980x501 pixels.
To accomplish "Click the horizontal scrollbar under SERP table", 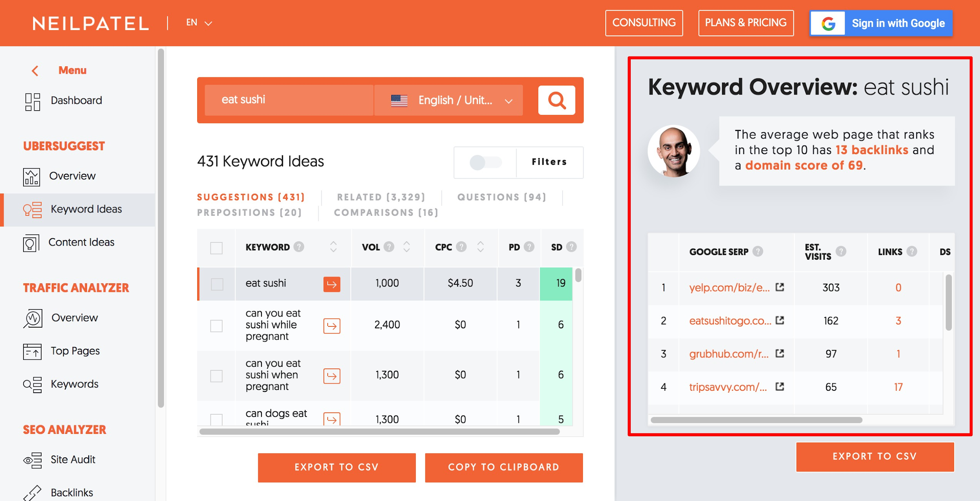I will pyautogui.click(x=756, y=420).
